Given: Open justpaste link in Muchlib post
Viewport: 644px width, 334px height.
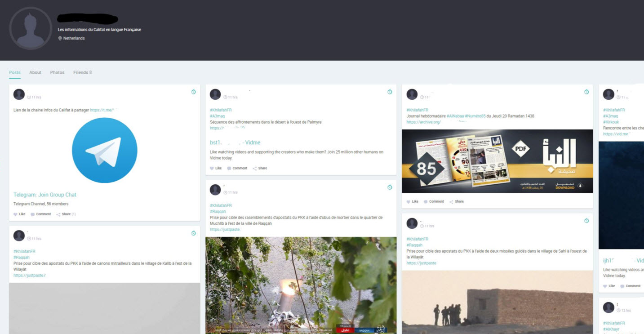Looking at the screenshot, I should pos(226,230).
